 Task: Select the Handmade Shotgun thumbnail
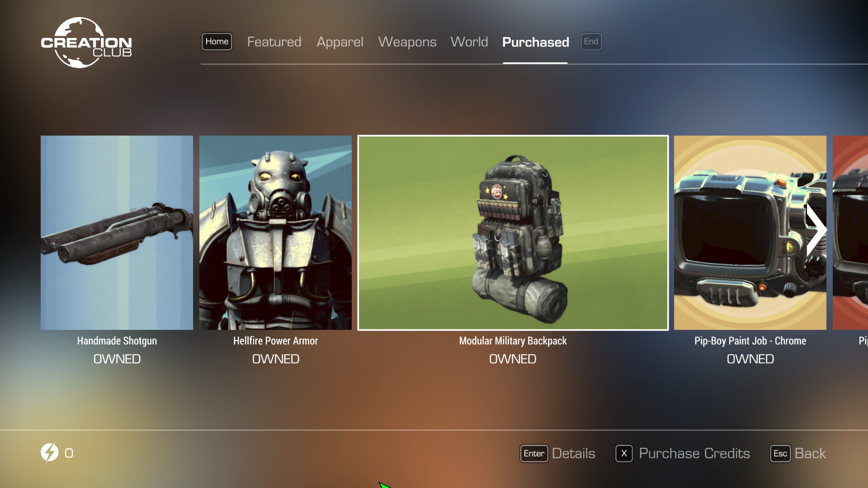[x=117, y=233]
